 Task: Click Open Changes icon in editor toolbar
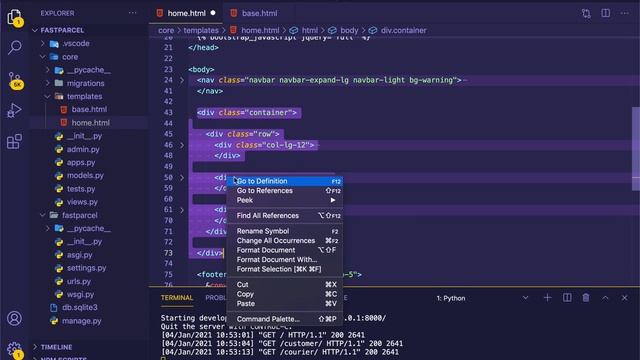click(x=586, y=13)
